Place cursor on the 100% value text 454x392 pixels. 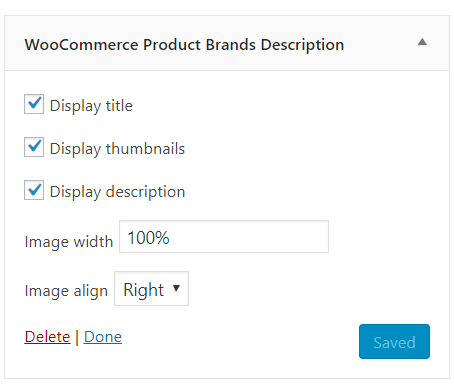[148, 238]
